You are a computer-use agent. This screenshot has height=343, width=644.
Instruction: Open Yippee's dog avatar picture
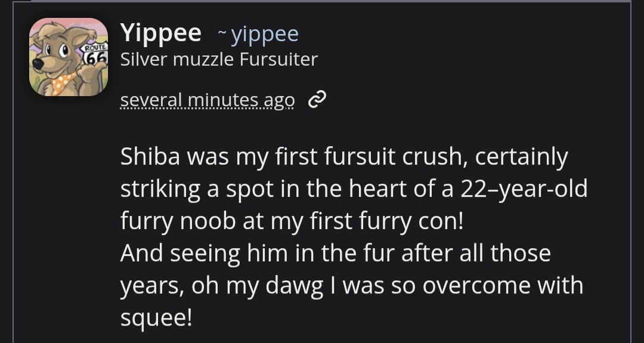point(69,57)
